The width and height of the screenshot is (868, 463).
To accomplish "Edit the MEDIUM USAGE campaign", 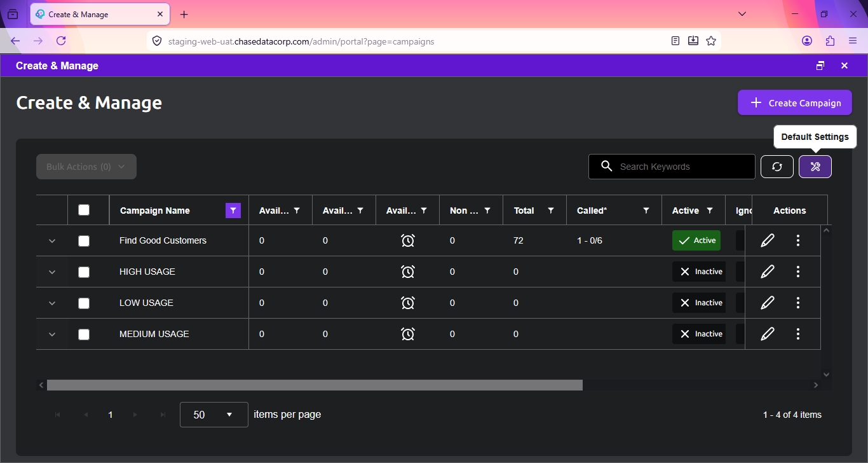I will click(x=768, y=334).
